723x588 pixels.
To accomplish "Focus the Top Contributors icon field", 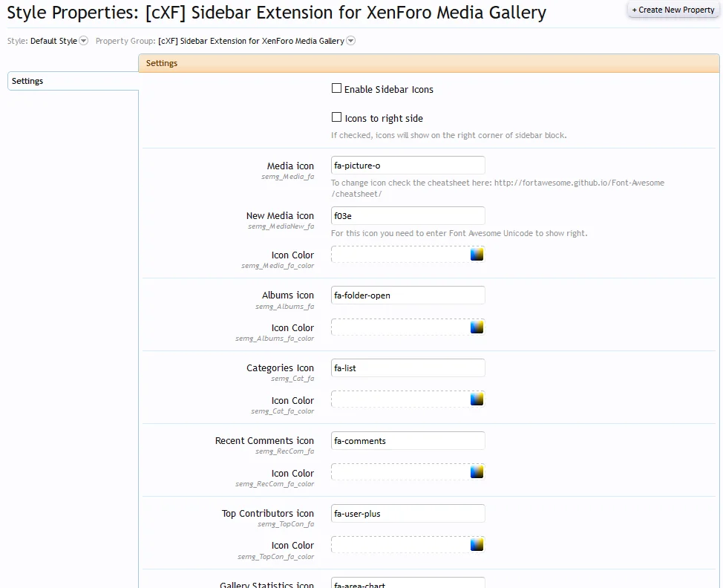I will click(408, 514).
